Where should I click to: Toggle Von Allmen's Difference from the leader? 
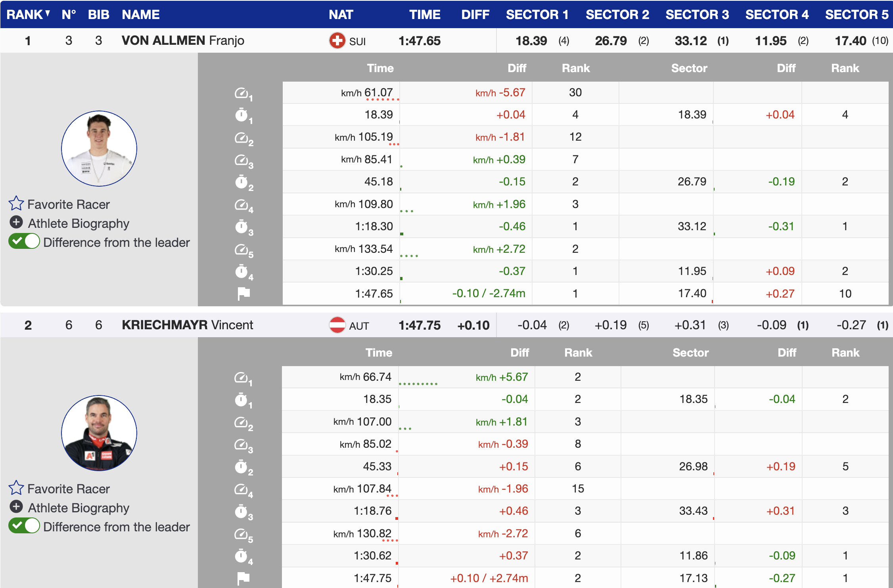coord(24,241)
